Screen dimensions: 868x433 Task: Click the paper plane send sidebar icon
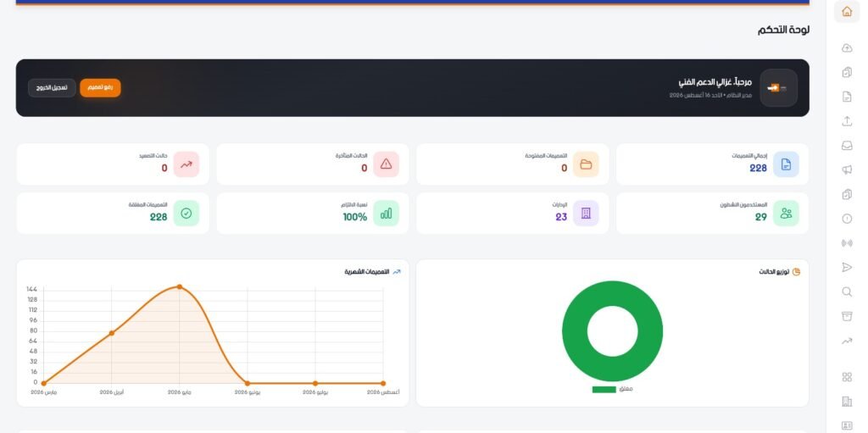click(x=847, y=268)
